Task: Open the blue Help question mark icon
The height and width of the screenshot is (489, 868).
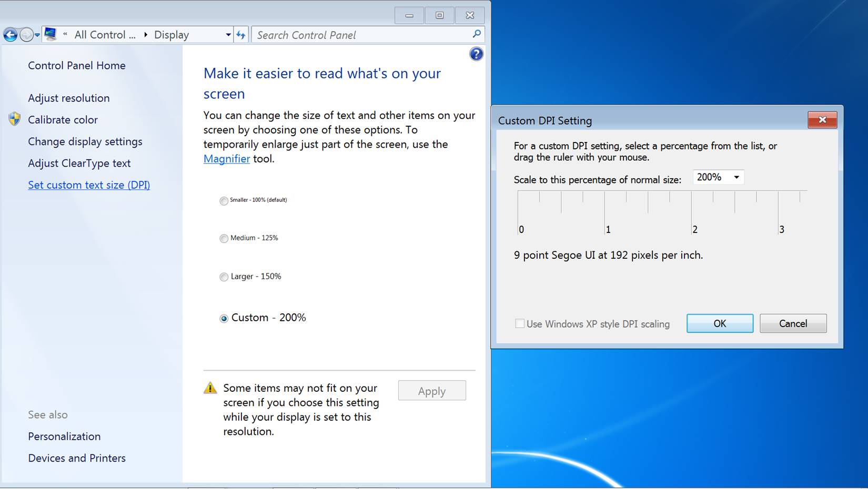Action: 476,54
